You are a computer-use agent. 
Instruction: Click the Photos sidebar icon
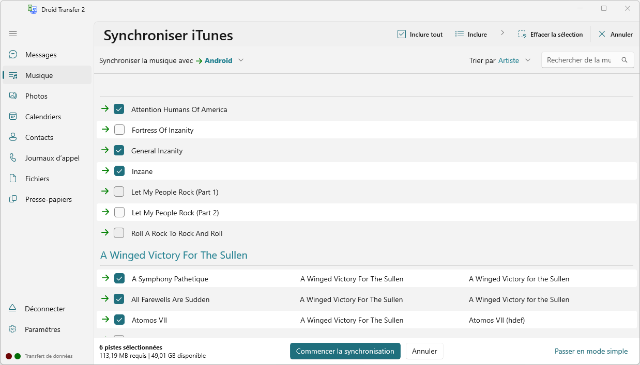13,96
